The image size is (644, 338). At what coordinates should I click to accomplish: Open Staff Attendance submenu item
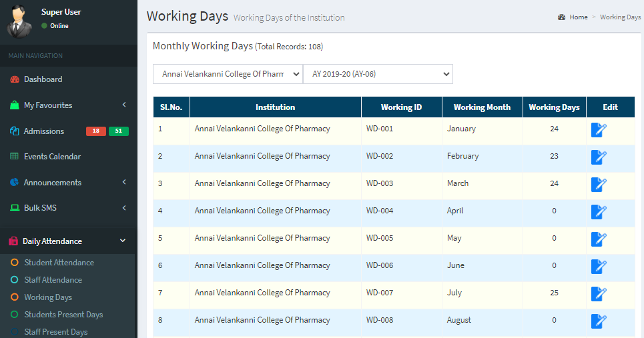pos(53,280)
